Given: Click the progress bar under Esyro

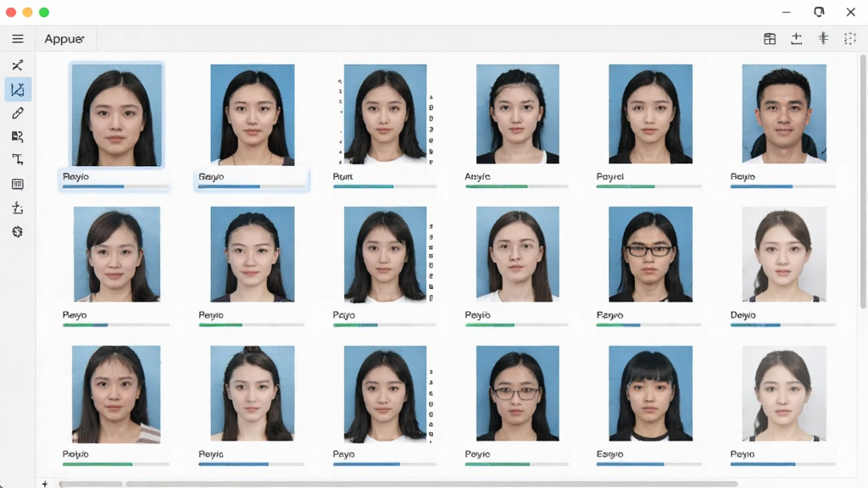Looking at the screenshot, I should (x=648, y=464).
